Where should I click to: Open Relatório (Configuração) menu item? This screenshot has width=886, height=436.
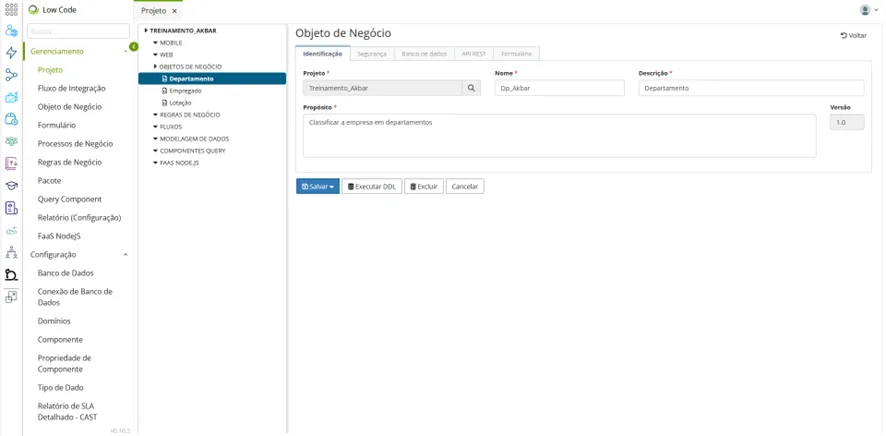79,217
